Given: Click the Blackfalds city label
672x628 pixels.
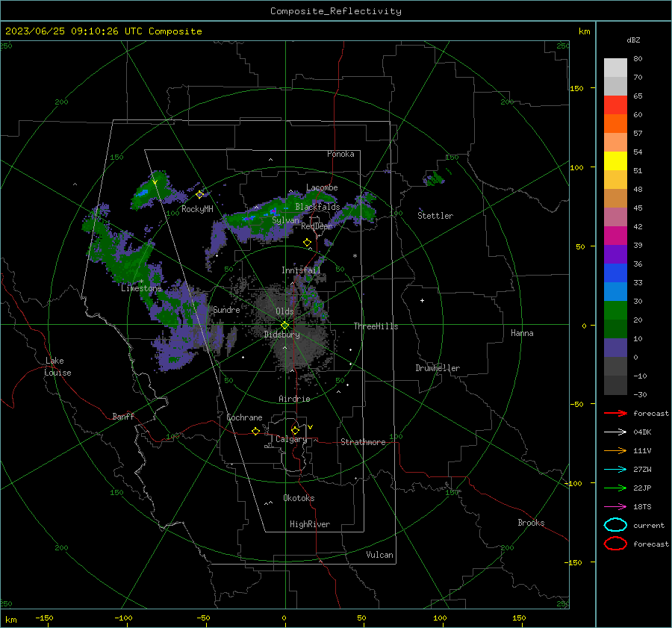Looking at the screenshot, I should pos(317,207).
